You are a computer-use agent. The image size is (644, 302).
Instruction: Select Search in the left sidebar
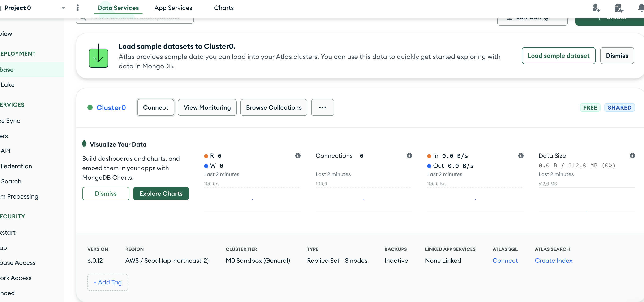(11, 181)
